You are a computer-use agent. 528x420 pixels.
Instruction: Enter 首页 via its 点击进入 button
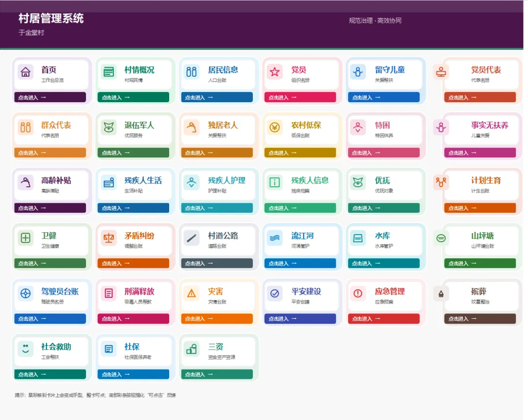(50, 97)
